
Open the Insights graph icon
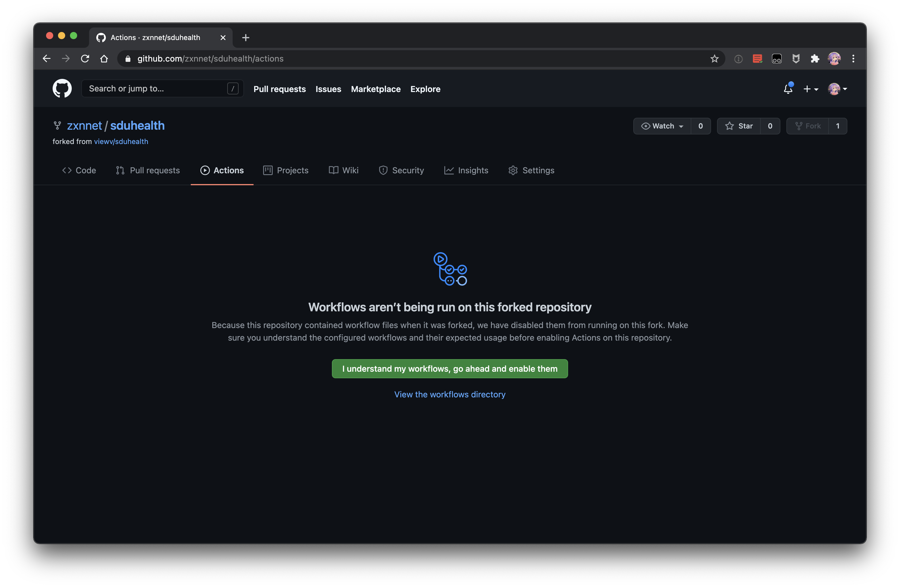[449, 170]
